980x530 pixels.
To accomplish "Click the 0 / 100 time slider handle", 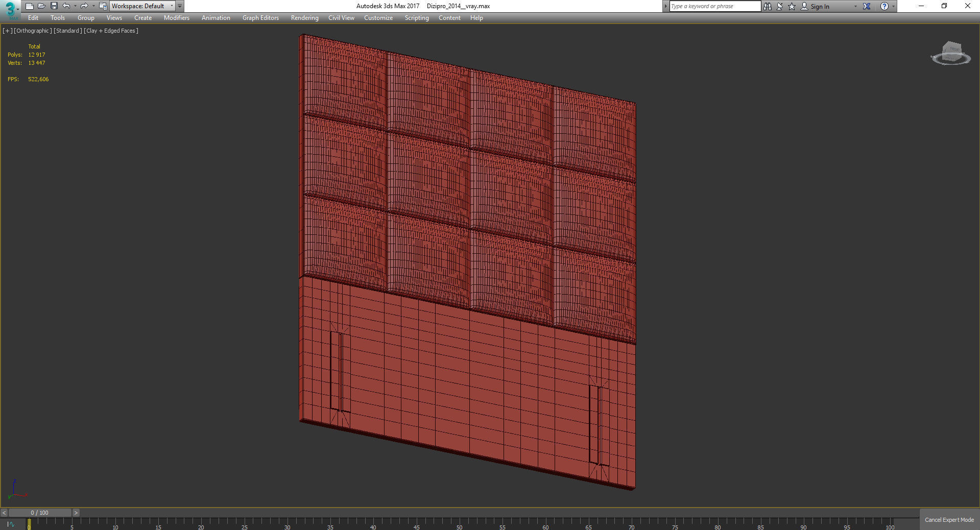I will point(40,513).
